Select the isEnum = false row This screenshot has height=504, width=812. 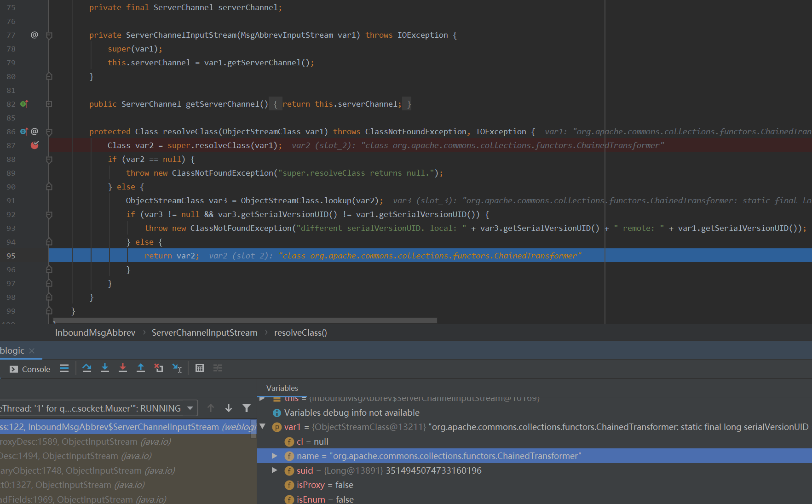pyautogui.click(x=535, y=499)
